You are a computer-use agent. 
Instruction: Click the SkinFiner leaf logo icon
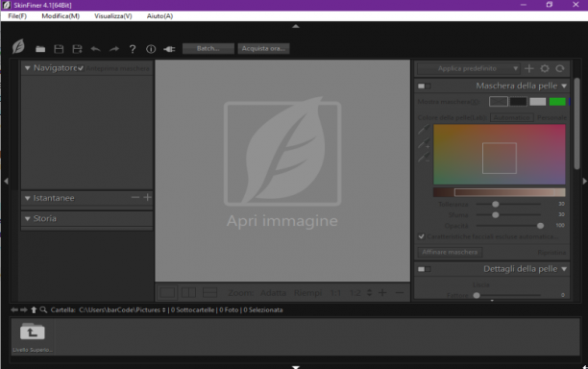pyautogui.click(x=18, y=47)
